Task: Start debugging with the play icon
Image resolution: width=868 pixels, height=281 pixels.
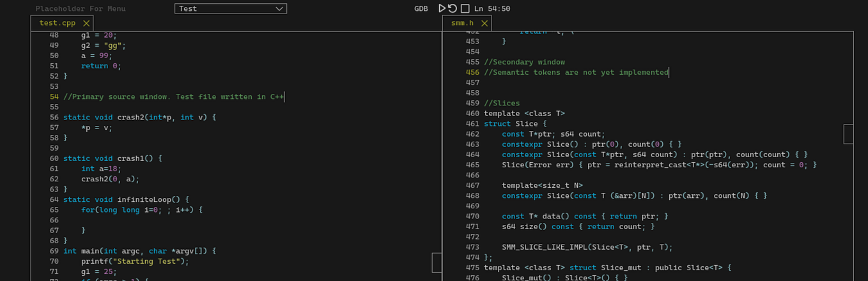Action: point(442,8)
